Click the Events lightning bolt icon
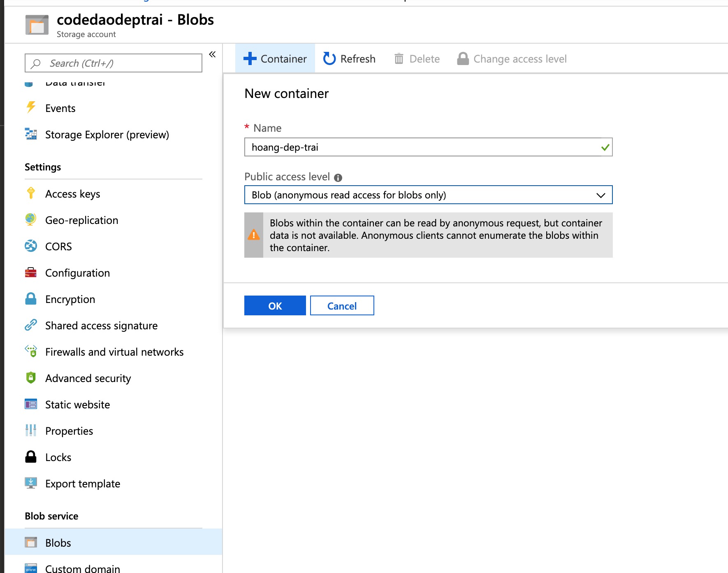The height and width of the screenshot is (573, 728). [x=31, y=107]
